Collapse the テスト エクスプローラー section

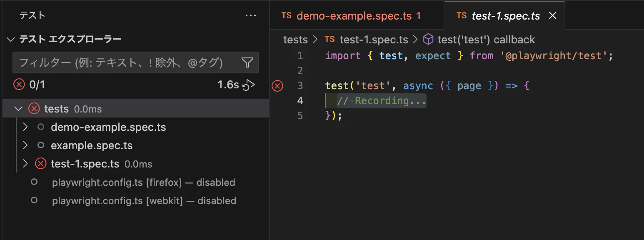[10, 40]
